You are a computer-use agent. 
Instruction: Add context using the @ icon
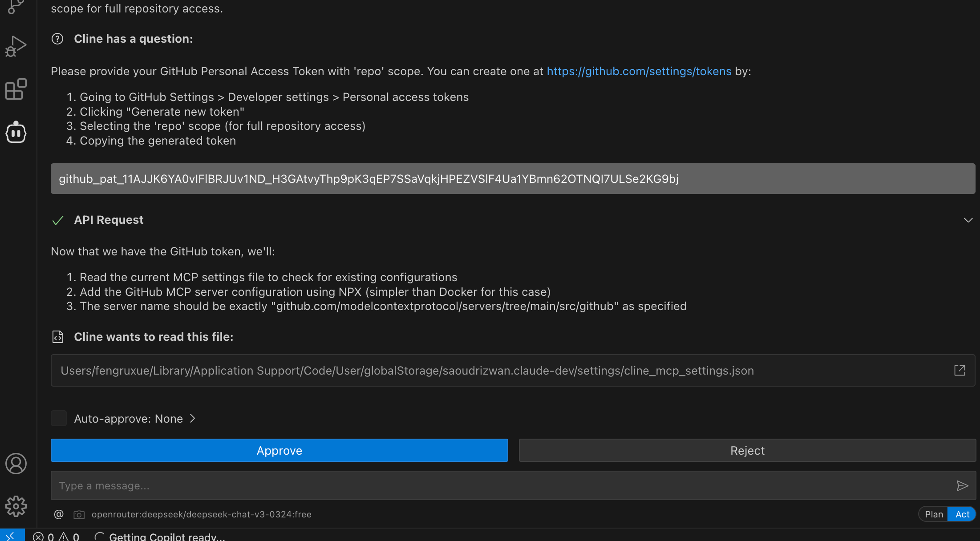coord(58,514)
